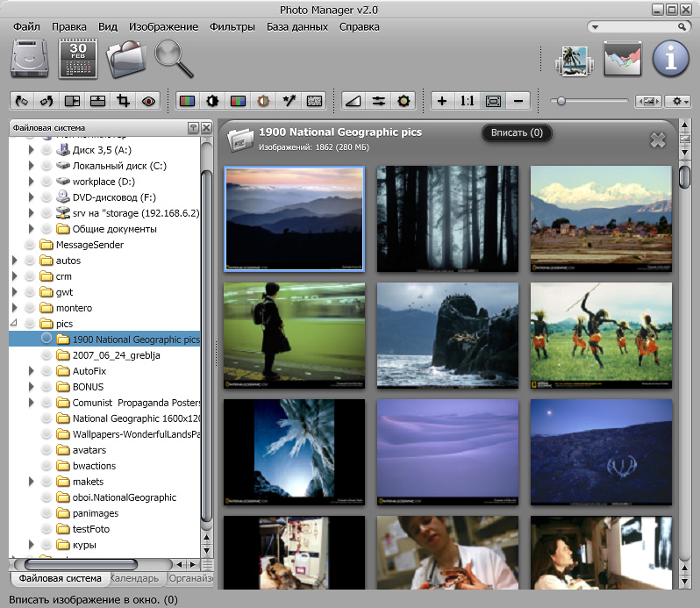Click the thumbnail size slider handle
Screen dimensions: 700x608
561,101
